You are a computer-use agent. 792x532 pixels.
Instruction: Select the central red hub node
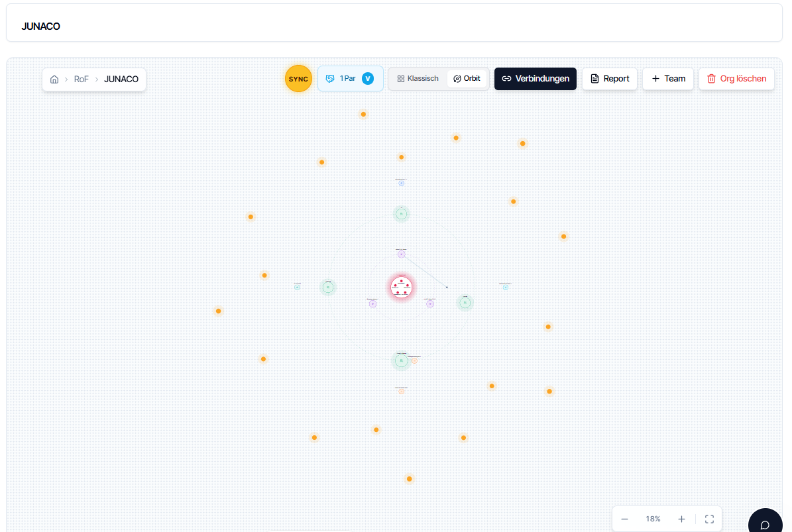click(x=402, y=287)
